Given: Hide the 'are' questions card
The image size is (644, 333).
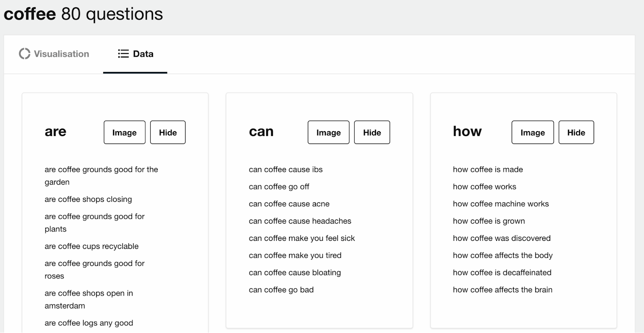Looking at the screenshot, I should coord(168,132).
